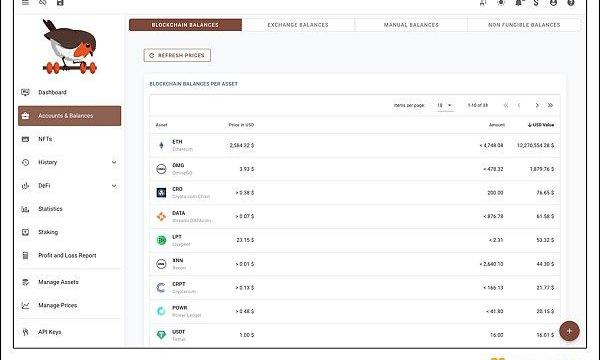Click the currency dollar icon
This screenshot has height=360, width=600.
536,3
